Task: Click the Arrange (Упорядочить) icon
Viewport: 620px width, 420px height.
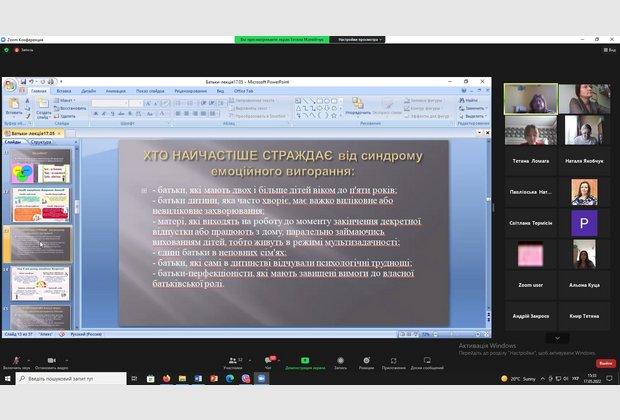Action: 358,103
